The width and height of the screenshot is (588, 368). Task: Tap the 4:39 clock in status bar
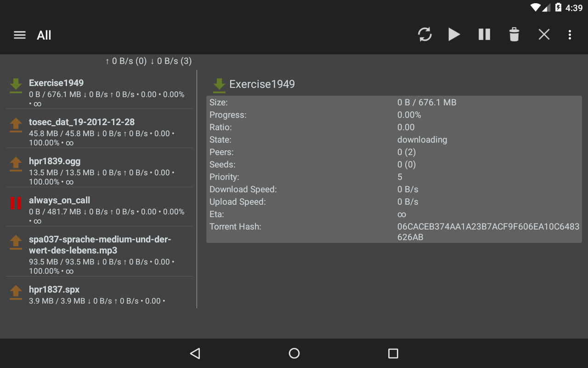(x=574, y=8)
